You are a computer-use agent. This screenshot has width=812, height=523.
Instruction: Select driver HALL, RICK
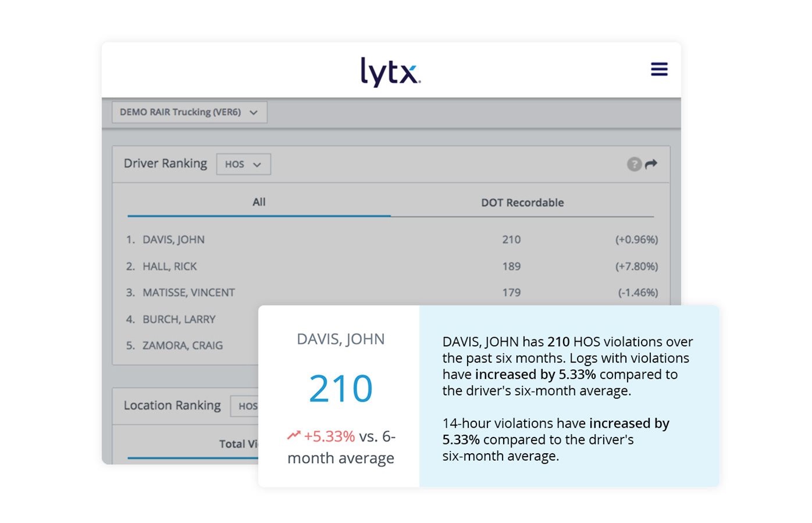pos(169,266)
